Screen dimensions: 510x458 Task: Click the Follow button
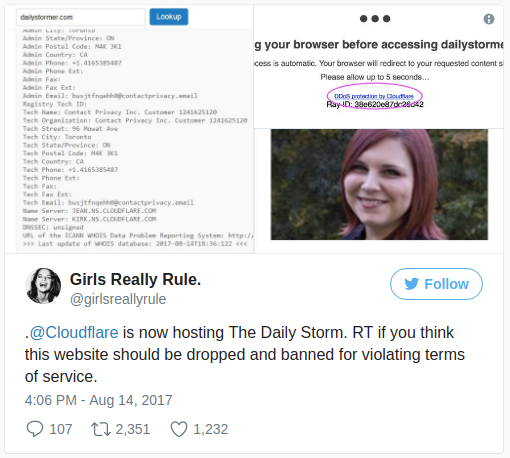tap(436, 284)
